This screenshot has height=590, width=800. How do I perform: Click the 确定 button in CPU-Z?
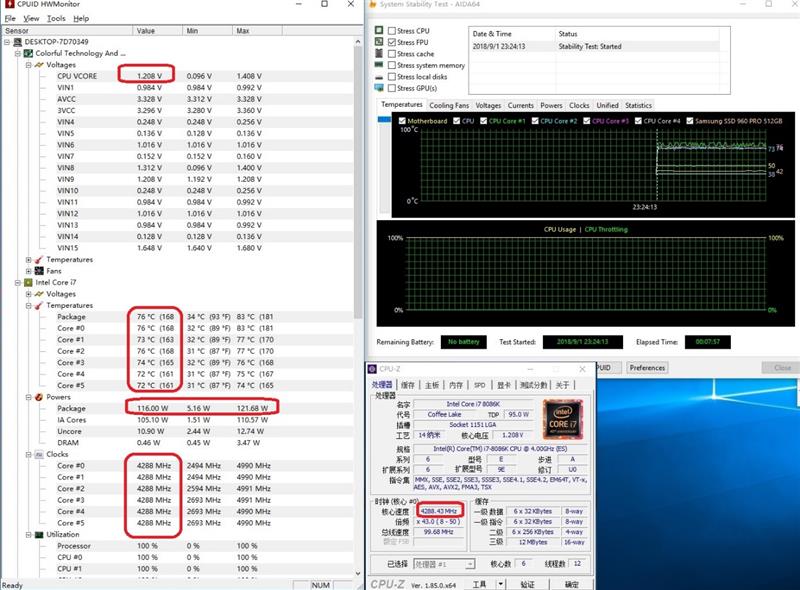(572, 584)
